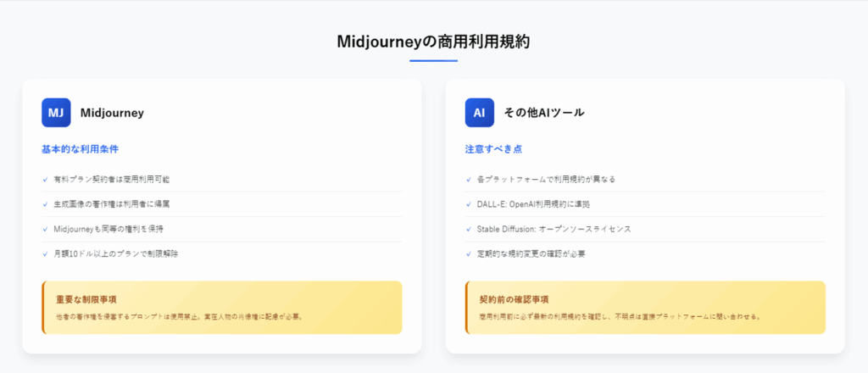This screenshot has height=373, width=868.
Task: Click checkmark beside 月額10ドル以上のプランで制限解除
Action: click(45, 254)
